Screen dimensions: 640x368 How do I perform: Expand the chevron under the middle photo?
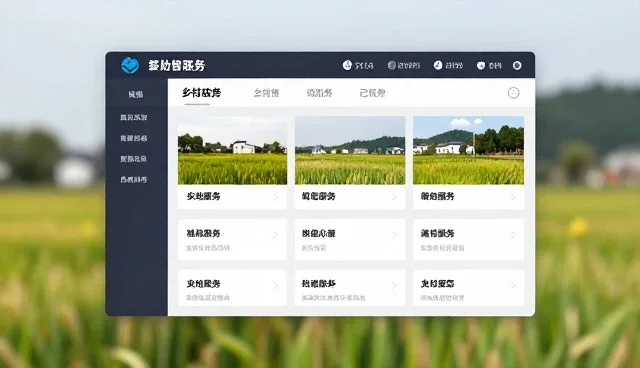[394, 197]
